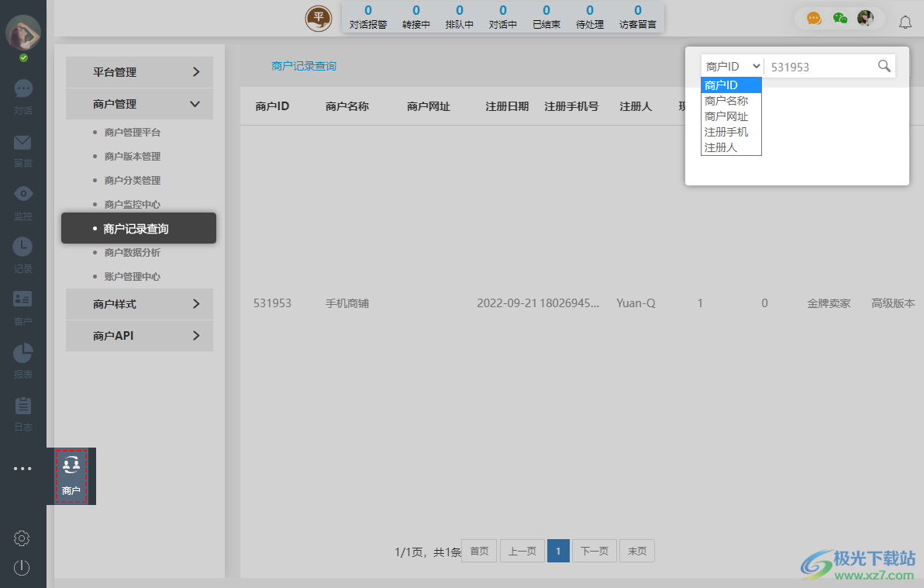This screenshot has width=924, height=588.
Task: Open the settings gear at bottom left
Action: tap(22, 538)
